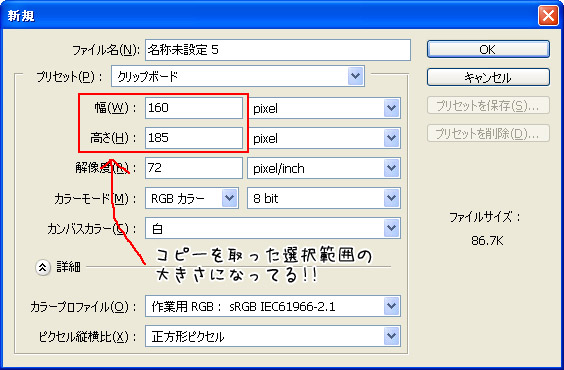This screenshot has width=564, height=370.
Task: Open the height unit pixel dropdown
Action: (324, 138)
